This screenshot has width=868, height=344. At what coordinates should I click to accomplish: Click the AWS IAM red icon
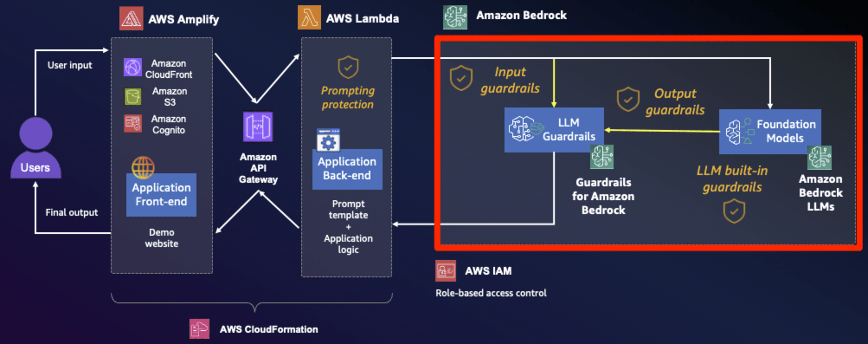446,271
